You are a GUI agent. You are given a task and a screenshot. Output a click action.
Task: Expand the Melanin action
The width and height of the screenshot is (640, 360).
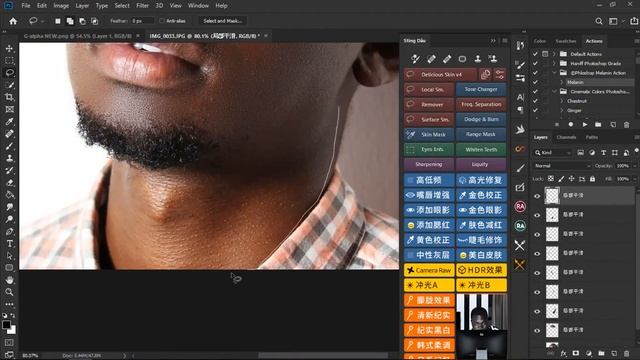click(x=562, y=82)
